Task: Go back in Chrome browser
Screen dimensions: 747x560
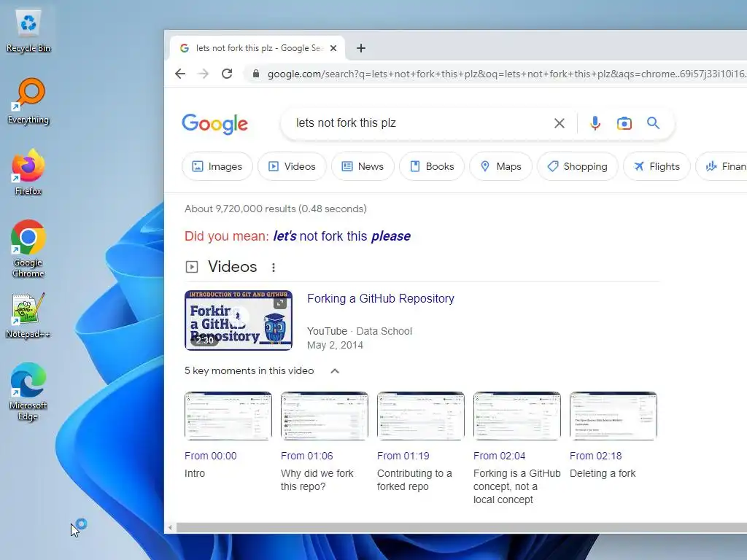Action: [x=180, y=74]
